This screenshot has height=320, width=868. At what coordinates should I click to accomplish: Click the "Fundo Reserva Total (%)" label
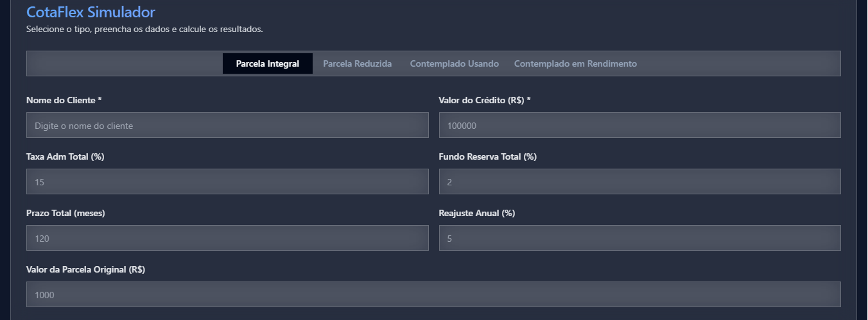[487, 157]
